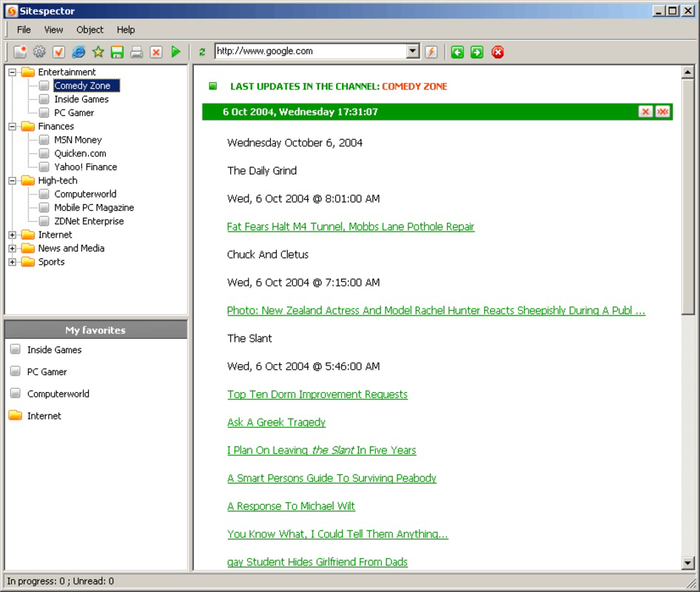This screenshot has height=592, width=700.
Task: Click the scroll down arrow in content pane
Action: click(x=688, y=563)
